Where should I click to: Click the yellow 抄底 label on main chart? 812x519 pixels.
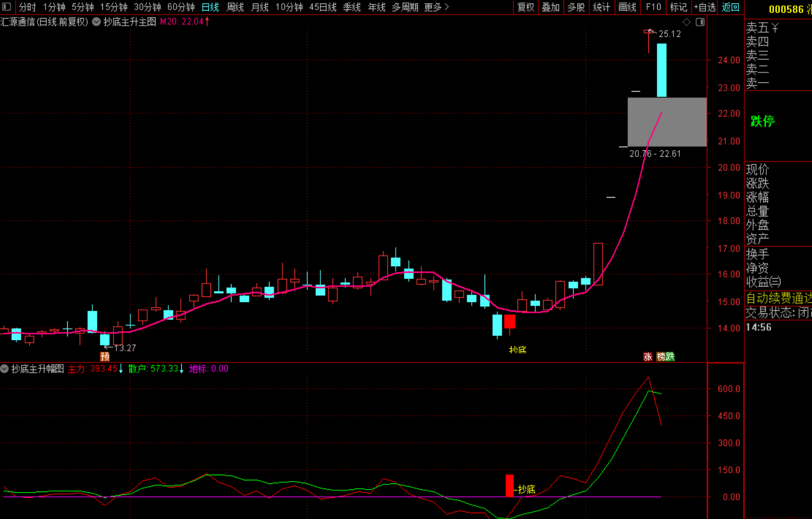pos(517,350)
